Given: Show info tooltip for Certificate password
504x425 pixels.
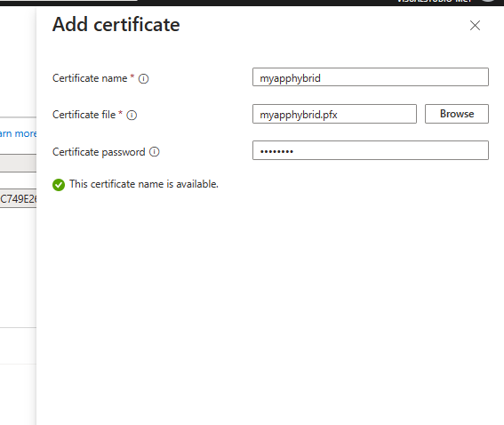Looking at the screenshot, I should (x=155, y=152).
